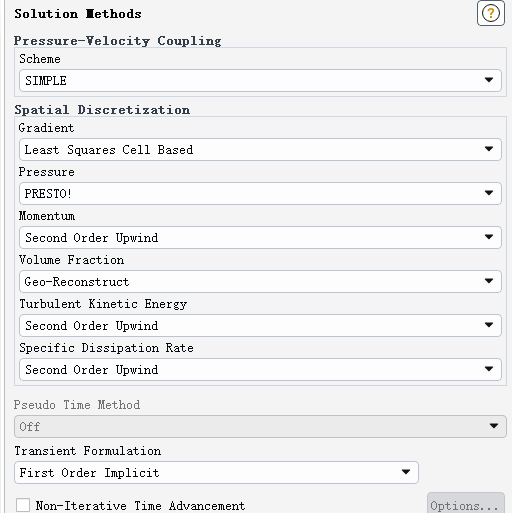The image size is (512, 513).
Task: Select the Least Squares Cell Based field
Action: pyautogui.click(x=260, y=149)
